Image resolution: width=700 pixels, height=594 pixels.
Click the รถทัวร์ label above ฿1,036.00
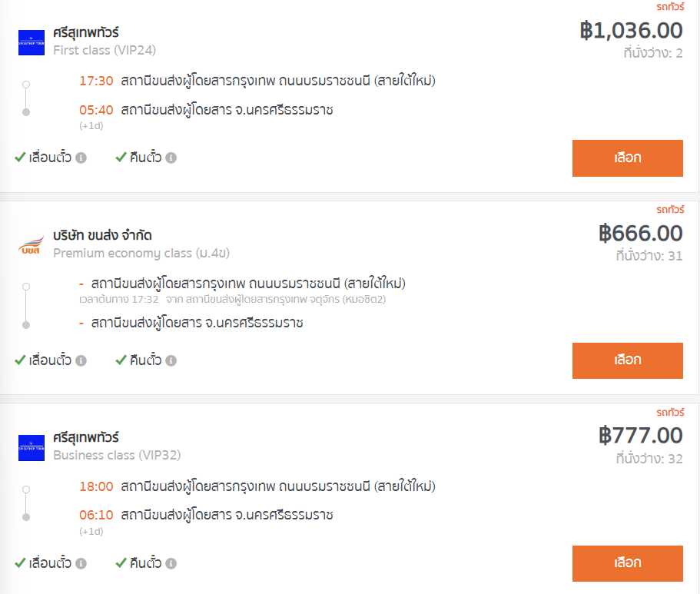pyautogui.click(x=670, y=7)
